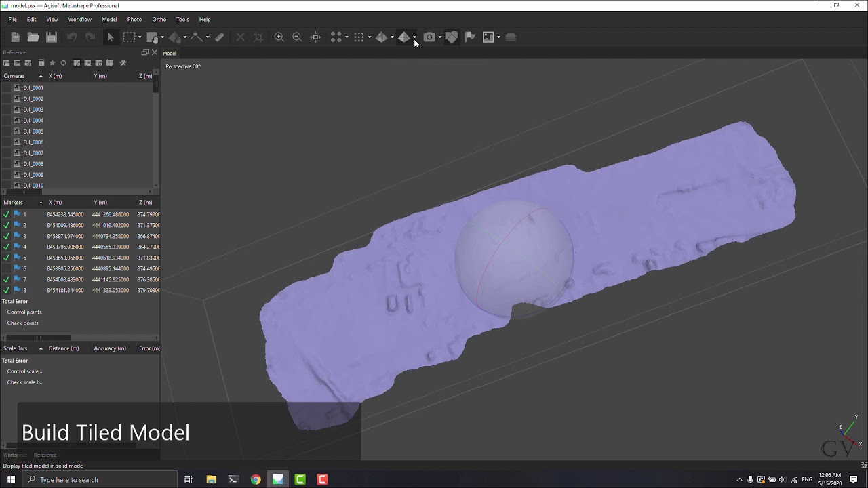Click Scale Bars column header
The height and width of the screenshot is (488, 868).
22,348
